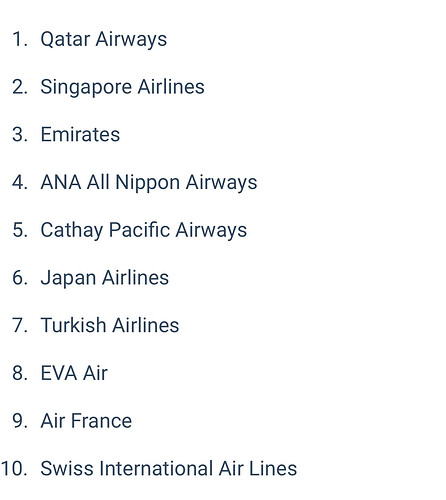Screen dimensions: 446x500
Task: Click the number 2. list marker
Action: point(20,87)
